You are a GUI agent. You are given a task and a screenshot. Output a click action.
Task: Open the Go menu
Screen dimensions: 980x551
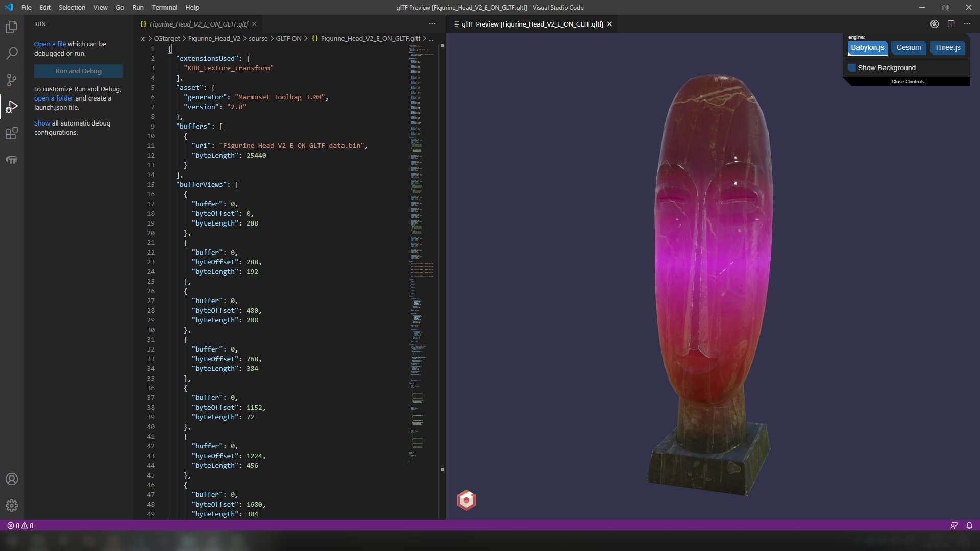pyautogui.click(x=120, y=7)
